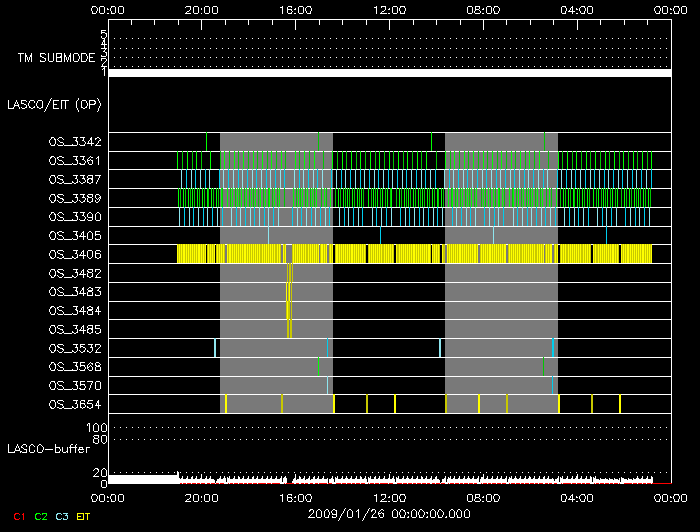Click the white TM SUBMODE bar
This screenshot has height=532, width=700.
click(x=389, y=73)
